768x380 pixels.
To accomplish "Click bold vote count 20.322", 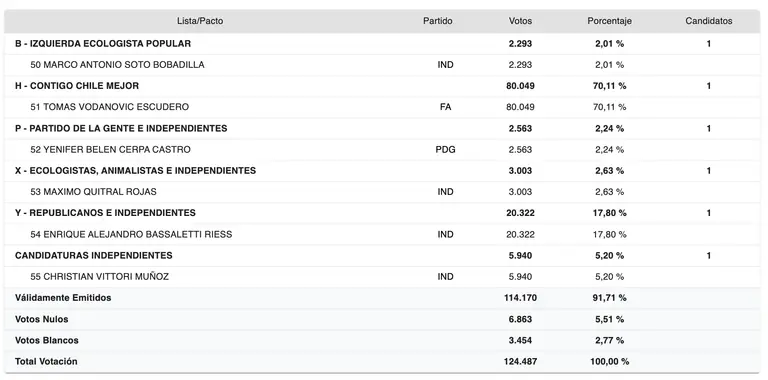I will click(520, 213).
